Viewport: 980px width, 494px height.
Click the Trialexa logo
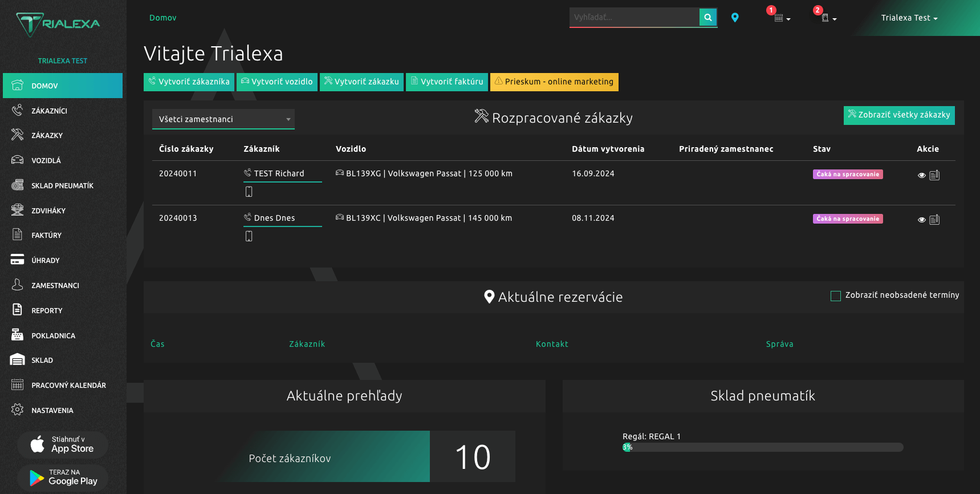click(x=58, y=24)
